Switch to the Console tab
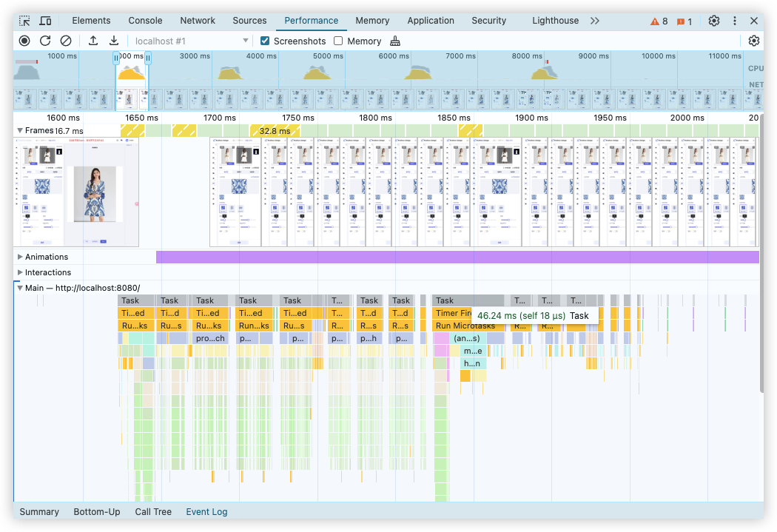Image resolution: width=777 pixels, height=532 pixels. pos(145,21)
